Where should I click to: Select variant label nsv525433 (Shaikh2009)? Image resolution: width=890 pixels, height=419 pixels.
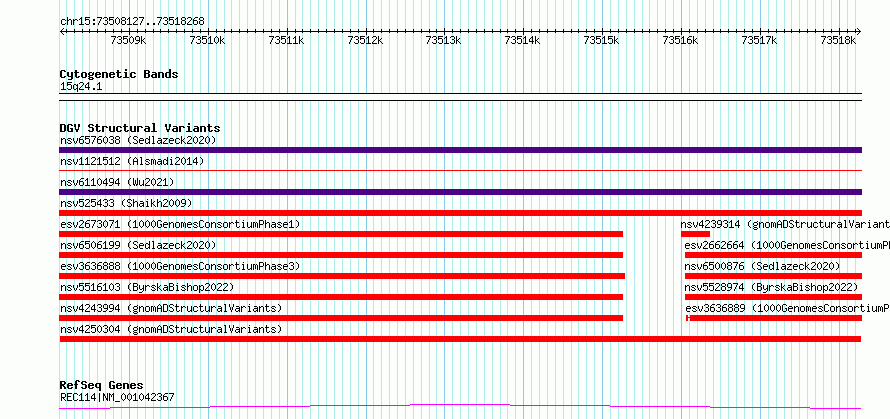point(126,203)
